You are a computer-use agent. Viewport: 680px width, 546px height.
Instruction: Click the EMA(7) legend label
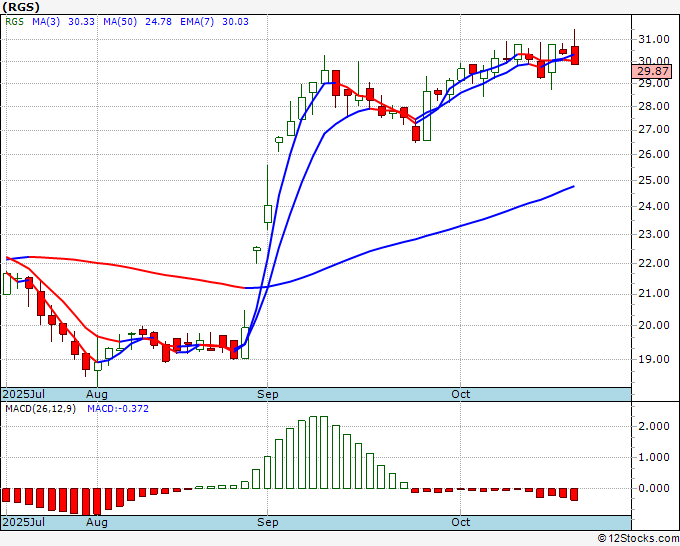click(x=197, y=22)
